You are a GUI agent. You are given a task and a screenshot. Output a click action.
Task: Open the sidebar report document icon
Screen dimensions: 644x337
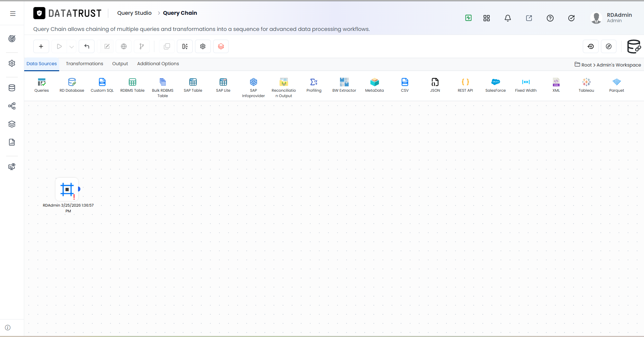point(12,142)
